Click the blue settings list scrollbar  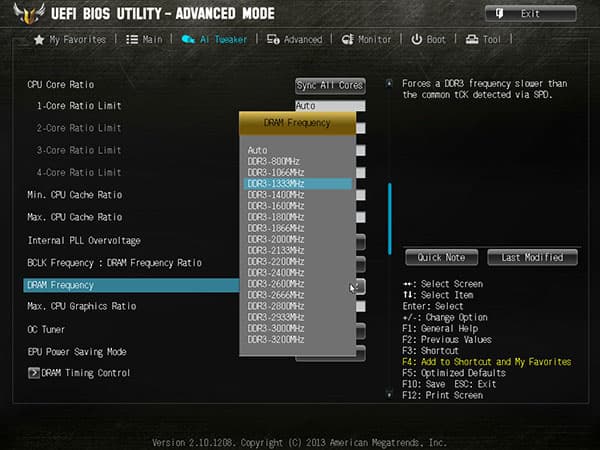tap(390, 219)
